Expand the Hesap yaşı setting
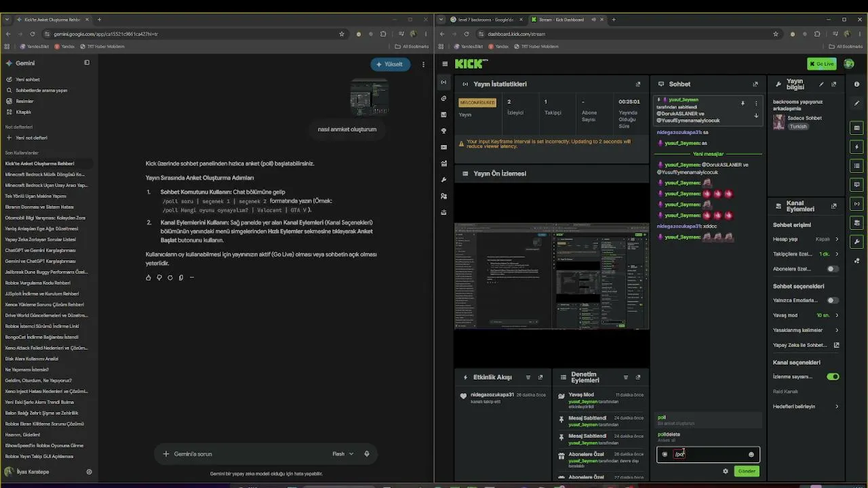The width and height of the screenshot is (868, 488). pyautogui.click(x=806, y=239)
